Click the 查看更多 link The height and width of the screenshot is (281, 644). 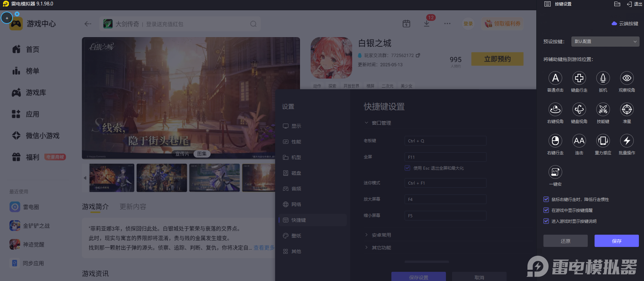pos(264,248)
